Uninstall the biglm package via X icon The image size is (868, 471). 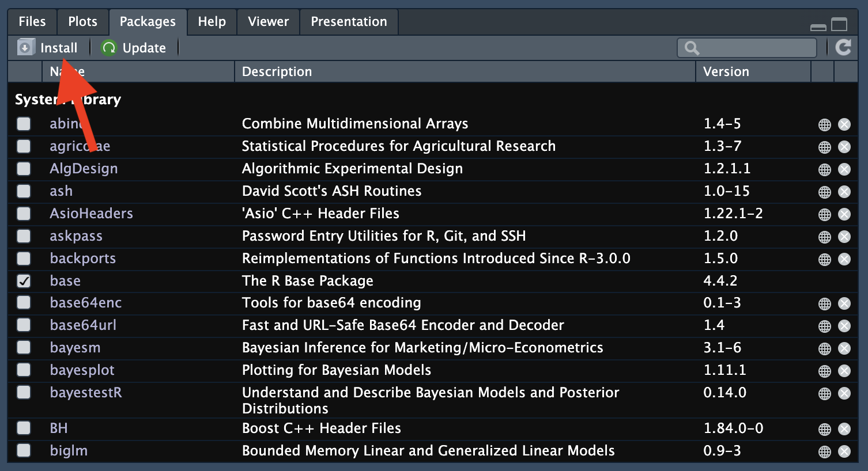[x=844, y=451]
